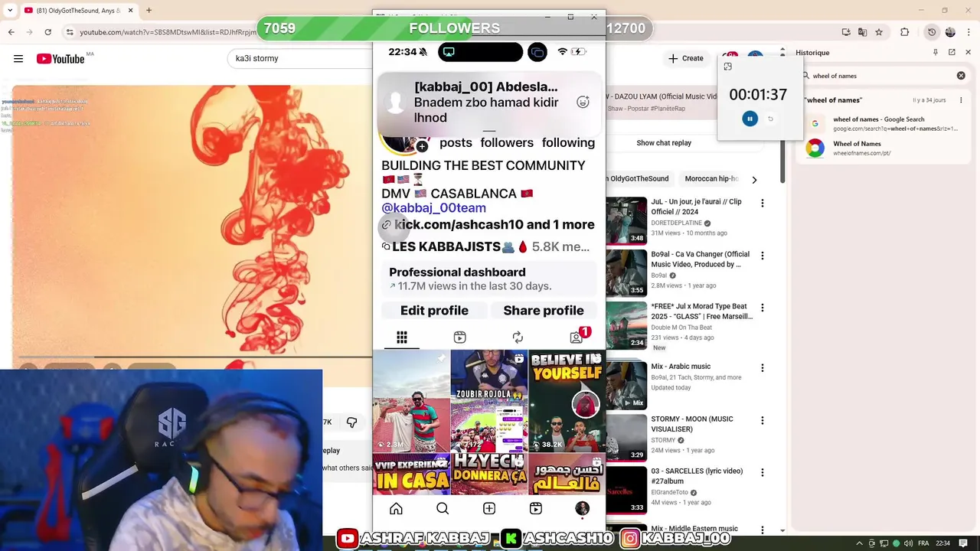Open the Believe in Yourself reel thumbnail
Screen dimensions: 980x551
(567, 401)
